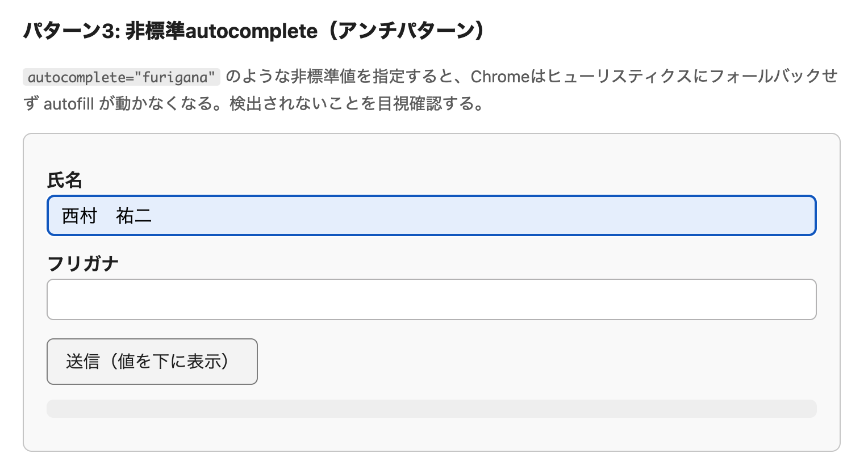Click the blue border of the focused name field
868x470 pixels.
pyautogui.click(x=432, y=197)
